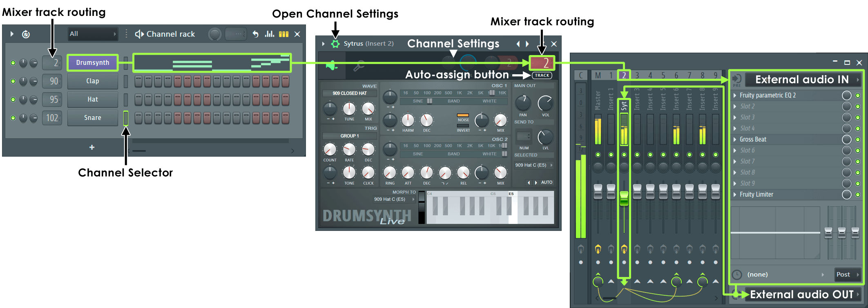Open Channel Settings gear icon next to Sytrus
Viewport: 868px width, 308px height.
tap(335, 44)
